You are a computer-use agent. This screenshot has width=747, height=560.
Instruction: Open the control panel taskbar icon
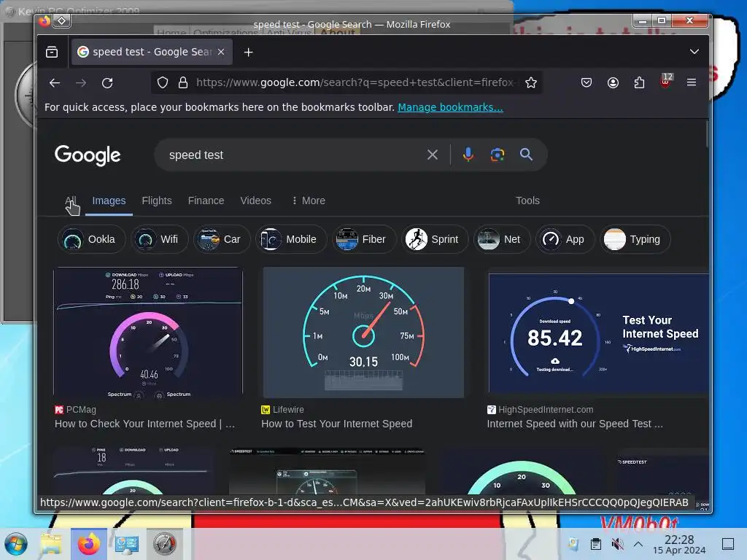tap(126, 544)
